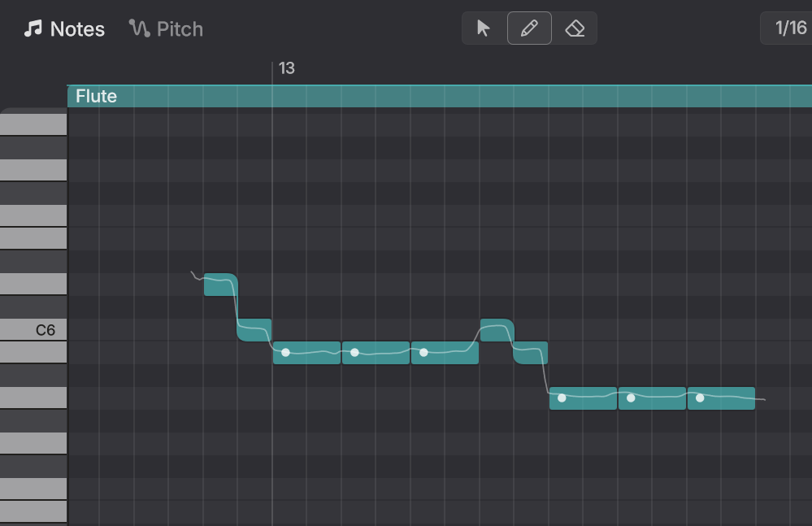Click the pitch curve icon beside Pitch

139,28
